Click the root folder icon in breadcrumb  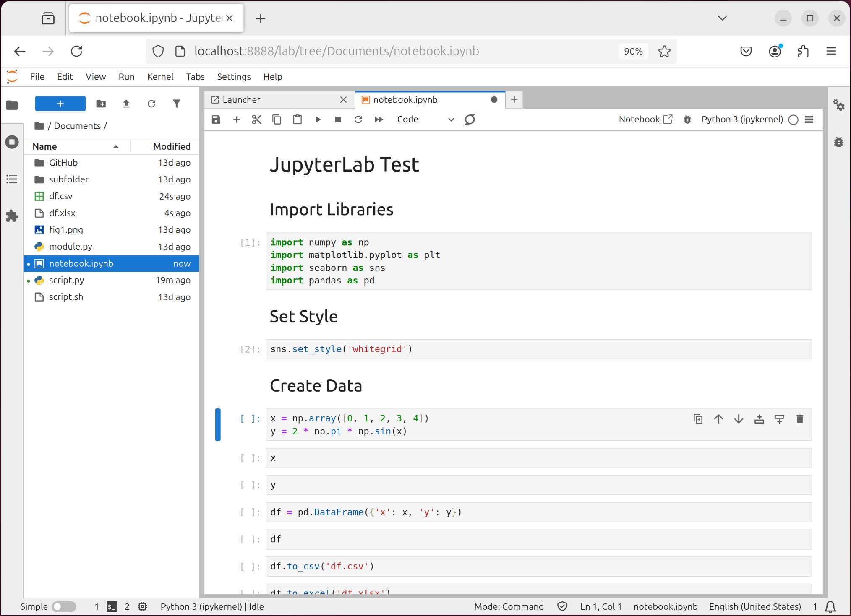coord(39,126)
